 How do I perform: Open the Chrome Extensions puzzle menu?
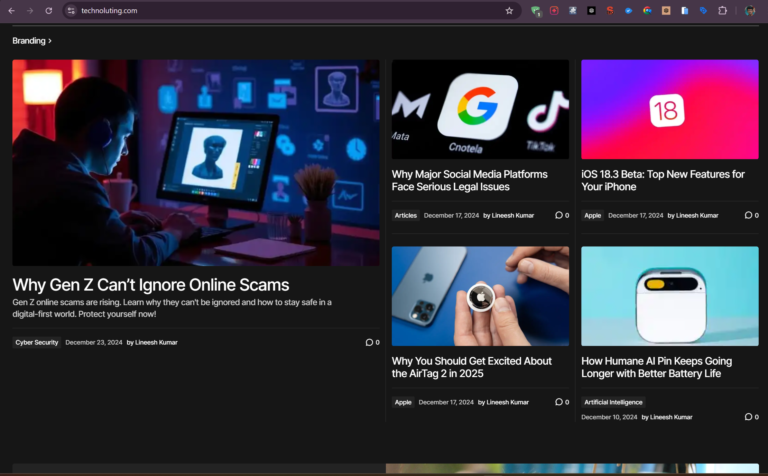point(722,10)
